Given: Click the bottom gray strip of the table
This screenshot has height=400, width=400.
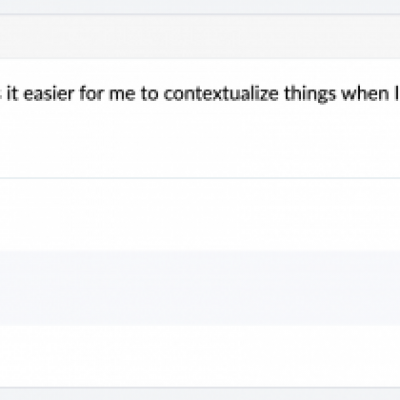Looking at the screenshot, I should [200, 394].
